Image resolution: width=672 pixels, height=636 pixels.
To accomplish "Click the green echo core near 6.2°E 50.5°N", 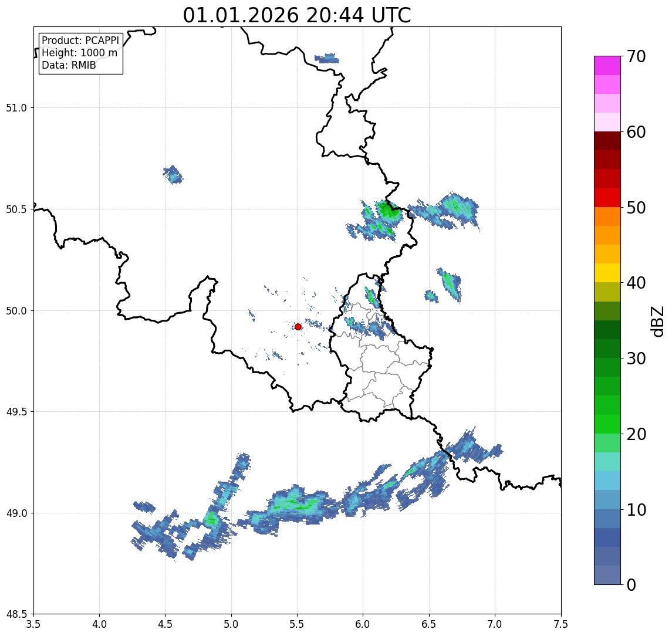I will (x=388, y=211).
